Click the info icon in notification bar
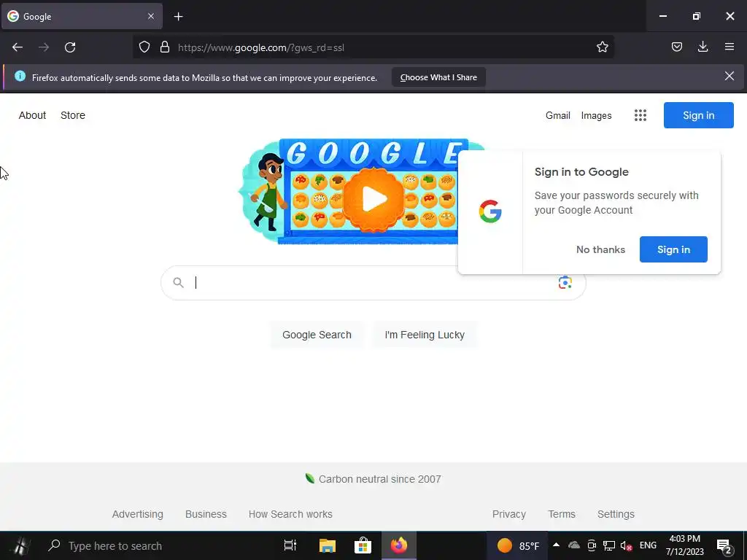 click(x=20, y=76)
